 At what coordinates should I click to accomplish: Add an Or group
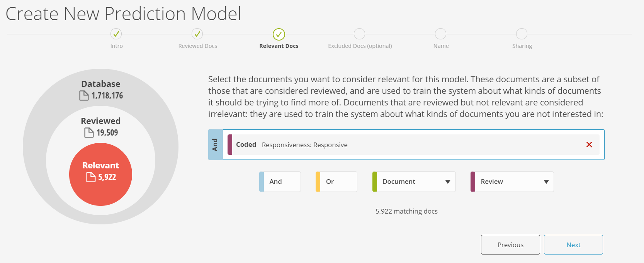pos(336,182)
